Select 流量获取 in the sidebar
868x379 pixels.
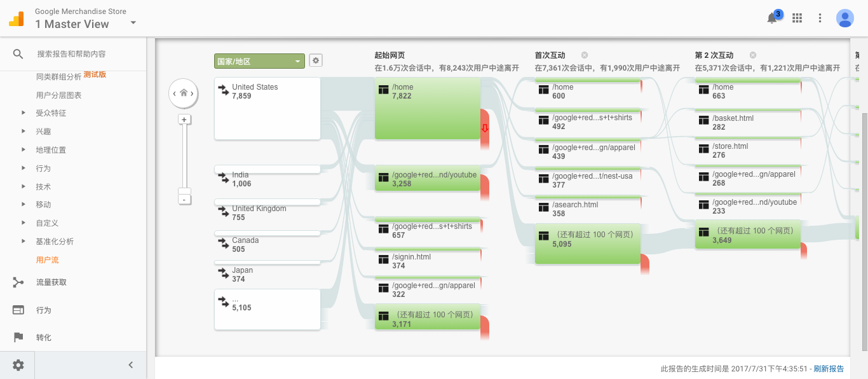pos(50,282)
